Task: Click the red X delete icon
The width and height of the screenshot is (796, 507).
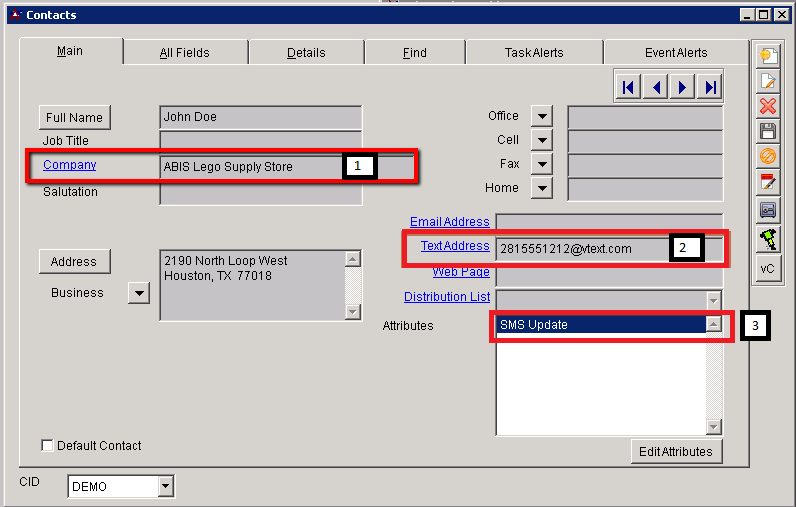Action: [x=768, y=106]
